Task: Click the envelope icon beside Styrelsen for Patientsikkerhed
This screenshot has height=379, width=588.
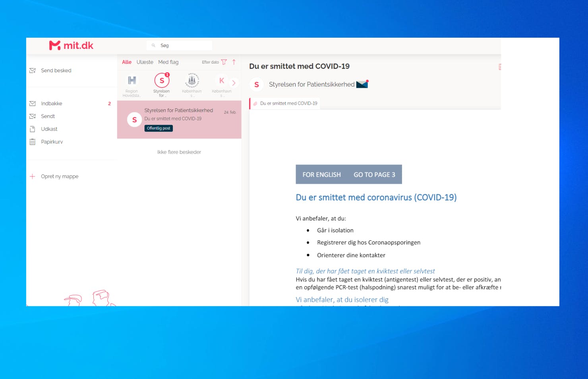Action: pos(362,84)
